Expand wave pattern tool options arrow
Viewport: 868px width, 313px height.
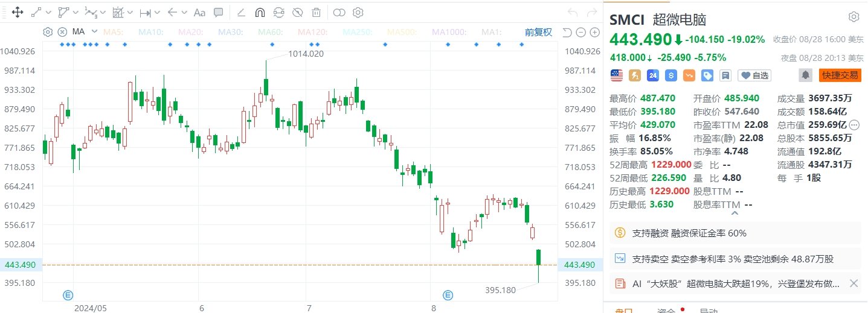pos(103,12)
